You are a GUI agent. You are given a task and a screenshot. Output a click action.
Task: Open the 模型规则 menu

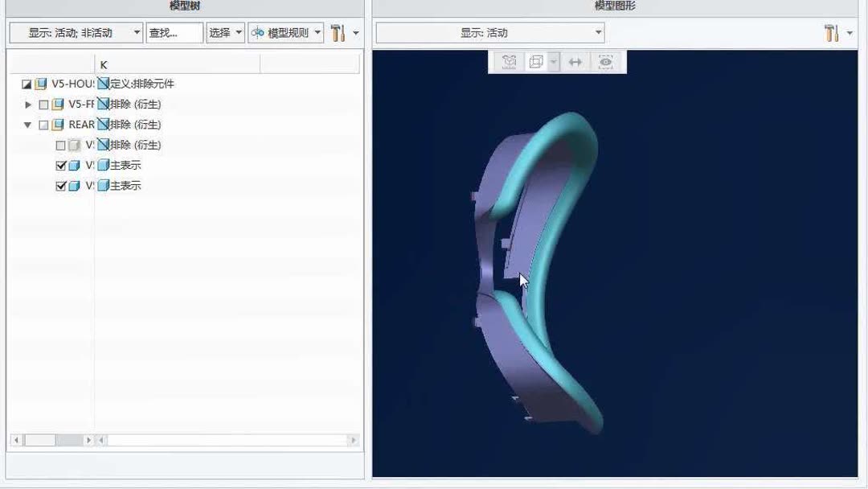(x=286, y=32)
